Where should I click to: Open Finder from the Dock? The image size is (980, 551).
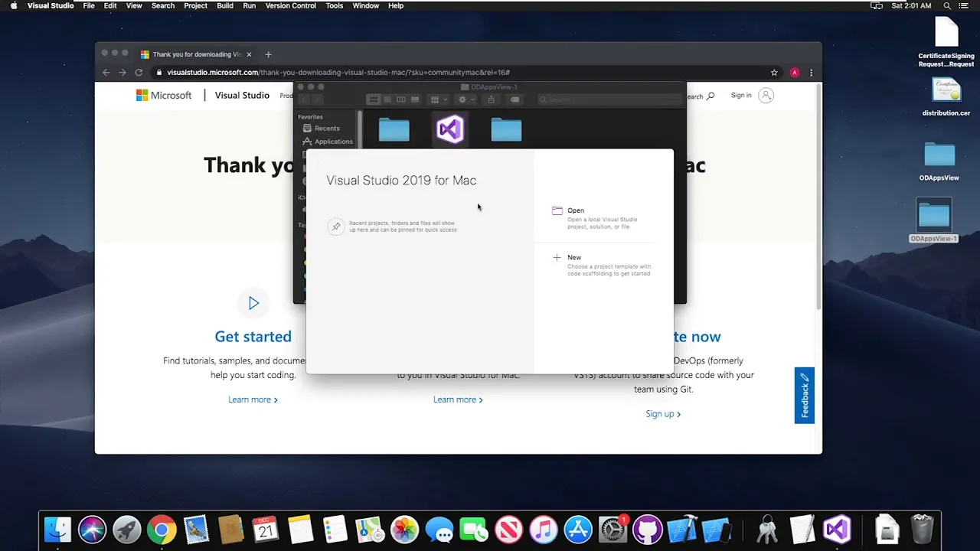[x=57, y=530]
